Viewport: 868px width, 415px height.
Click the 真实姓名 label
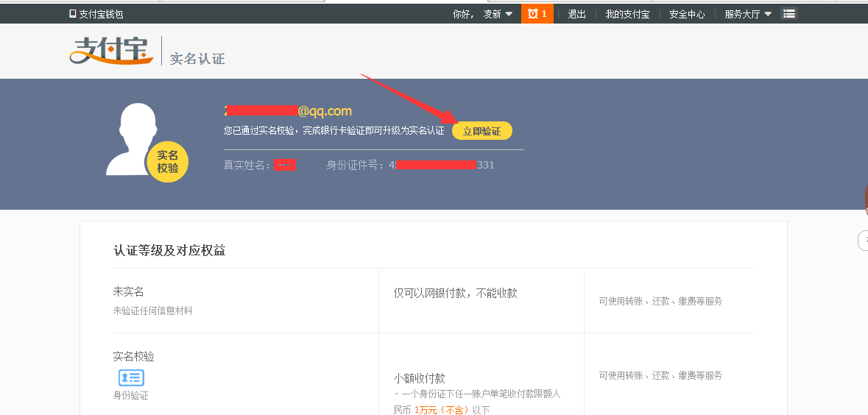[247, 165]
